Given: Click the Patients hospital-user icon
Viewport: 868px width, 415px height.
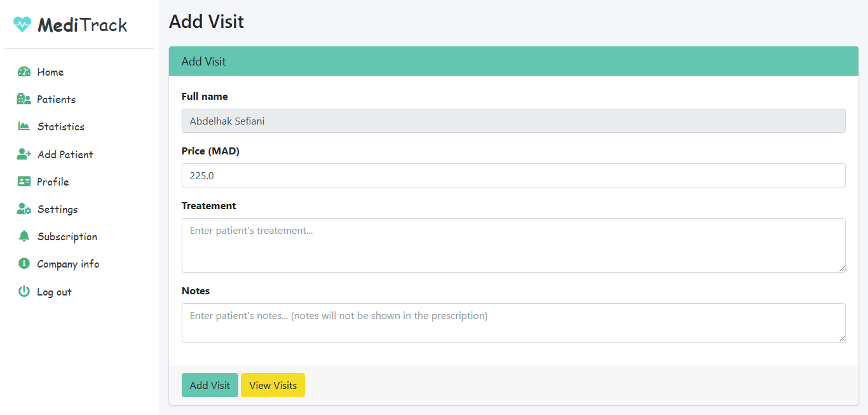Looking at the screenshot, I should [x=24, y=99].
